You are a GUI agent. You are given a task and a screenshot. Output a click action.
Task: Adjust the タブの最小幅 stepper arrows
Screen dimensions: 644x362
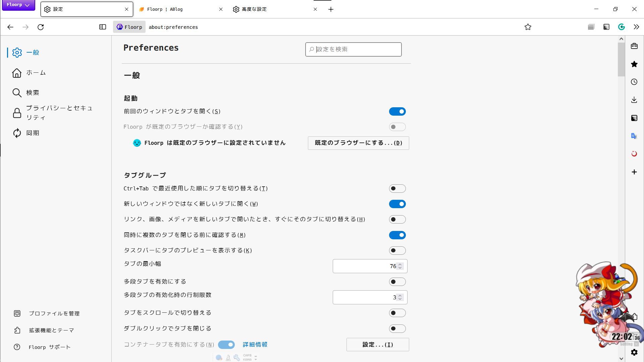[x=400, y=266]
